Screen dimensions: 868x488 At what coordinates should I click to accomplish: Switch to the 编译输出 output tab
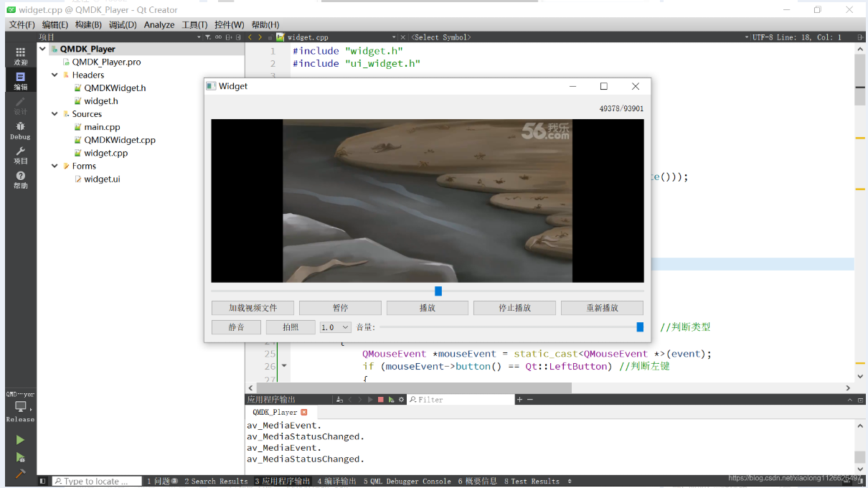[x=337, y=481]
